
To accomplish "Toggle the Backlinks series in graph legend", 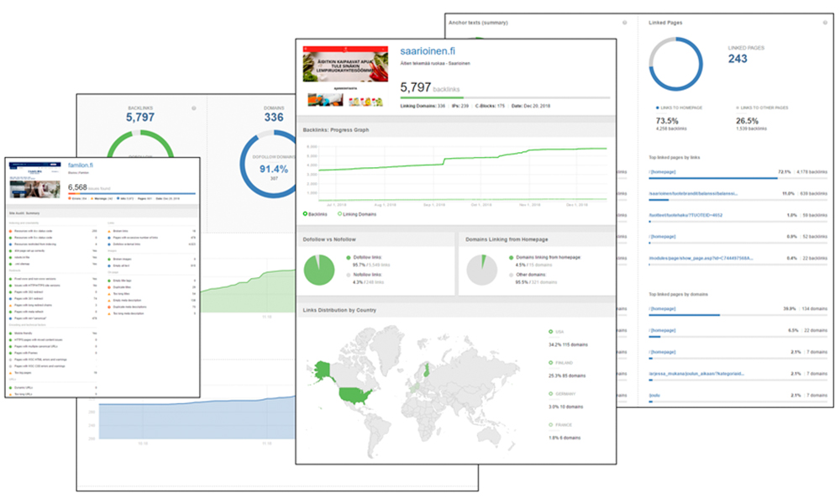I will (315, 213).
